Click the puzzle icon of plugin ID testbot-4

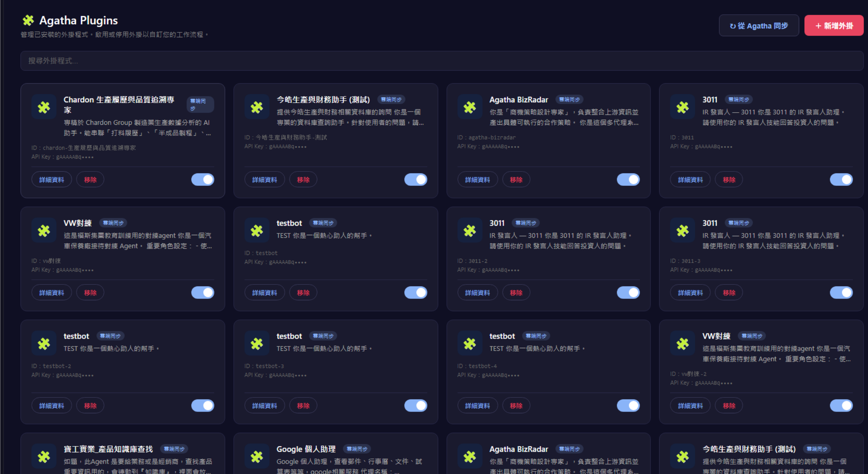coord(470,343)
